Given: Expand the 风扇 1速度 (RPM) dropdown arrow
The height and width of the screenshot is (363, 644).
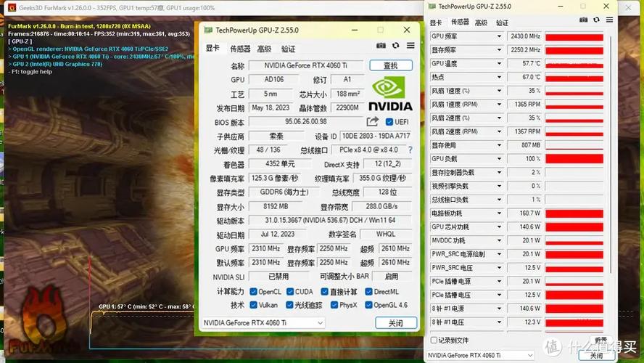Looking at the screenshot, I should click(x=499, y=104).
